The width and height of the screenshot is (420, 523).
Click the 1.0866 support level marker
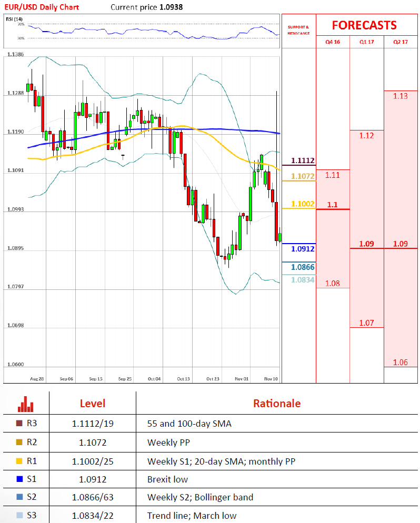[303, 267]
